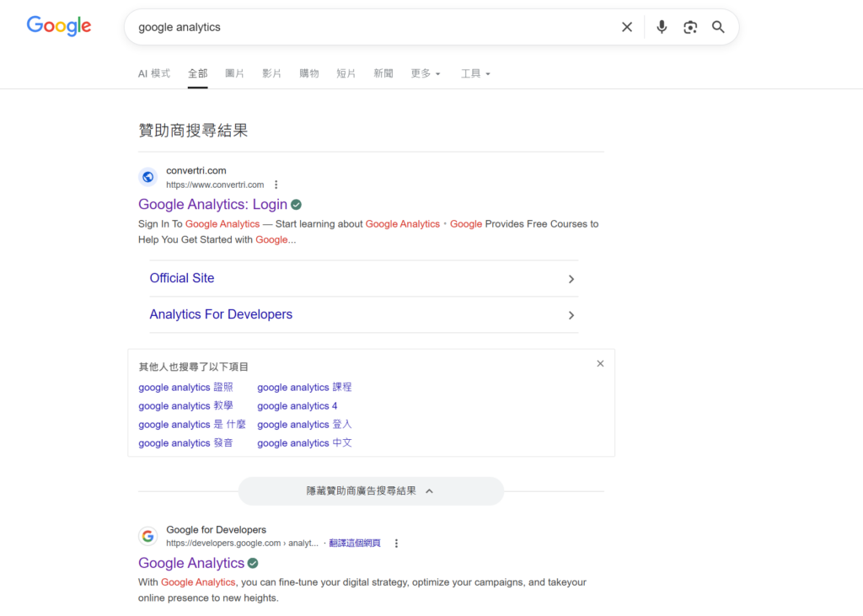Start voice search with microphone icon
The height and width of the screenshot is (616, 863).
click(662, 27)
